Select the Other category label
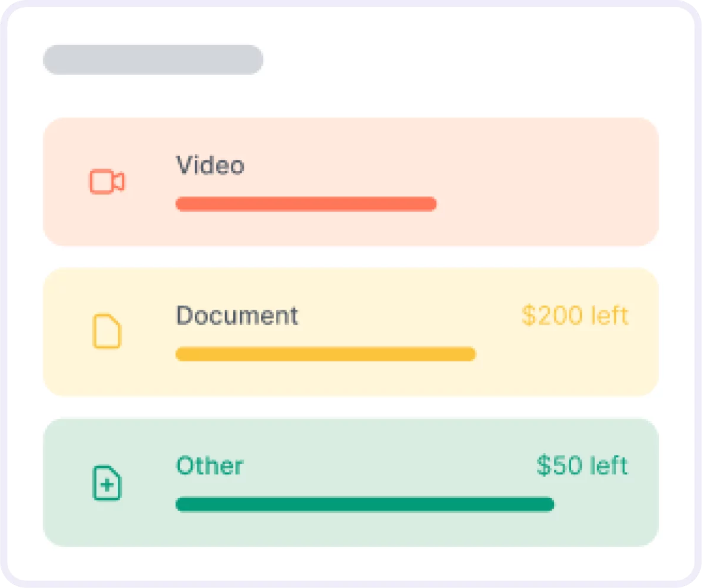Viewport: 702px width, 588px height. tap(210, 466)
